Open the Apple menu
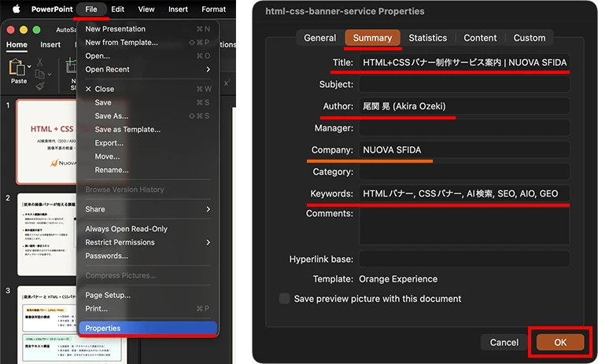This screenshot has width=598, height=364. coord(16,9)
